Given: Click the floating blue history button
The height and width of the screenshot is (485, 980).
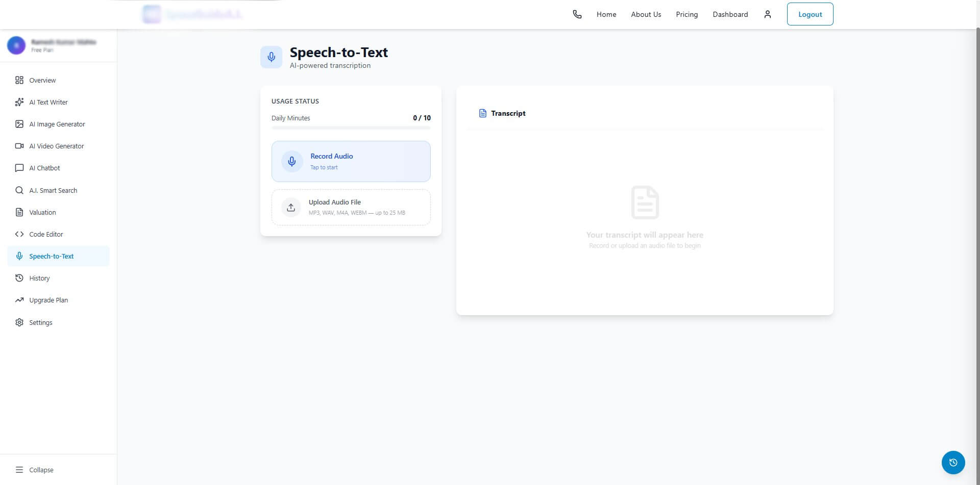Looking at the screenshot, I should pyautogui.click(x=953, y=463).
